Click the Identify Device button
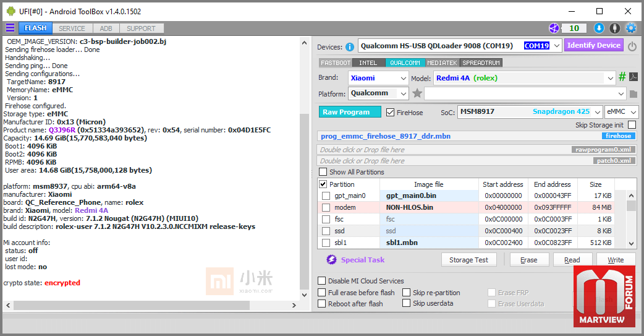The width and height of the screenshot is (644, 336). pyautogui.click(x=593, y=45)
